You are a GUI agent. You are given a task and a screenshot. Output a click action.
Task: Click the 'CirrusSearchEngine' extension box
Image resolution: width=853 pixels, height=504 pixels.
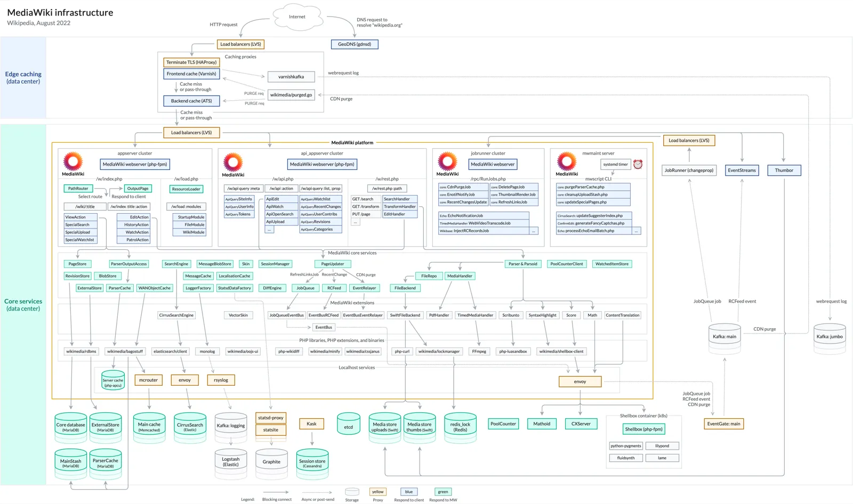pyautogui.click(x=176, y=315)
